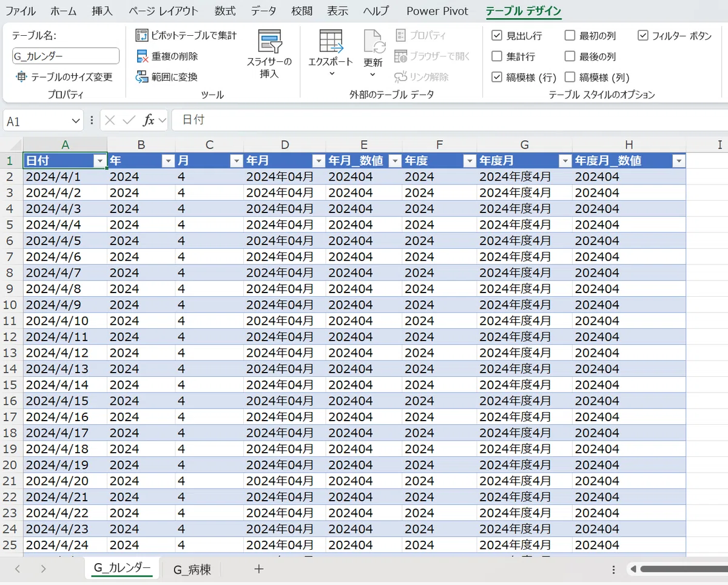Viewport: 728px width, 585px height.
Task: Expand the エクスポート dropdown chevron
Action: tap(331, 74)
